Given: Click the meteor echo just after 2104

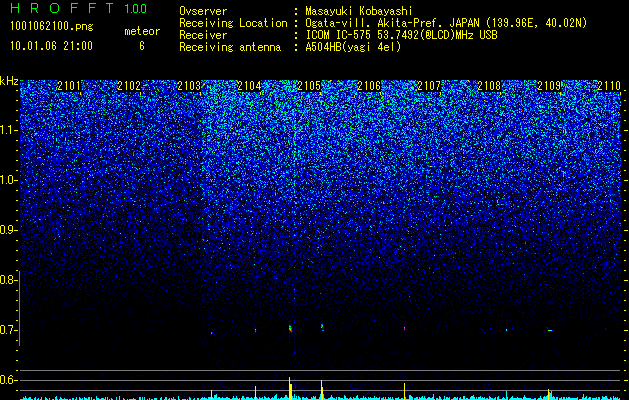Looking at the screenshot, I should pyautogui.click(x=256, y=330).
